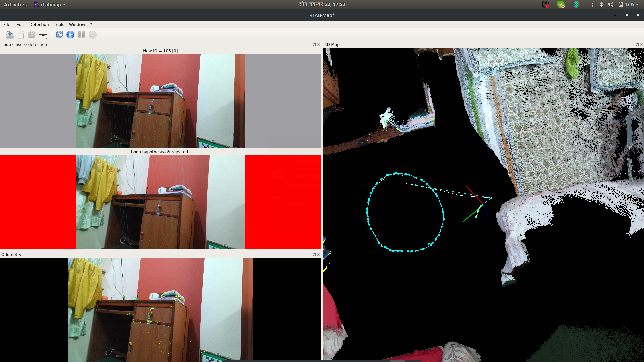The width and height of the screenshot is (644, 362).
Task: Open the battery 15% system menu
Action: (629, 4)
